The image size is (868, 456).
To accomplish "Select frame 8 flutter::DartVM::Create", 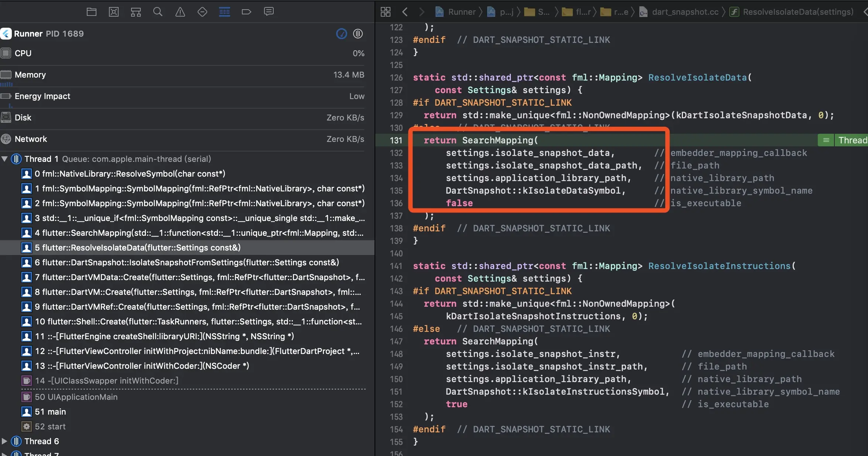I will point(187,292).
